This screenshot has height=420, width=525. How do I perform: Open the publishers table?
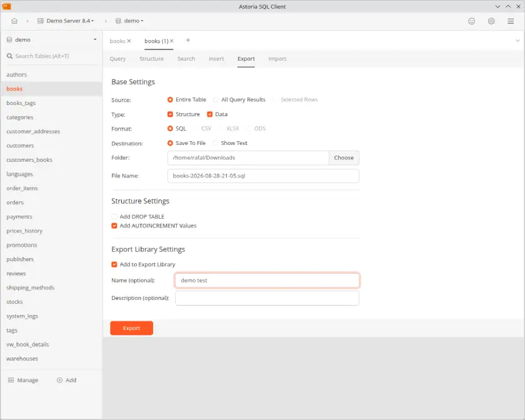pos(51,259)
